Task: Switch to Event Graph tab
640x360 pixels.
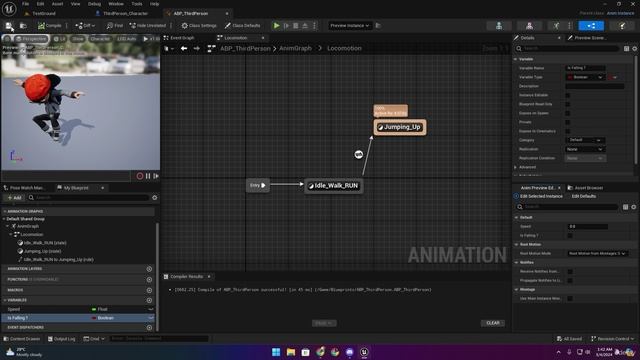Action: click(x=182, y=38)
